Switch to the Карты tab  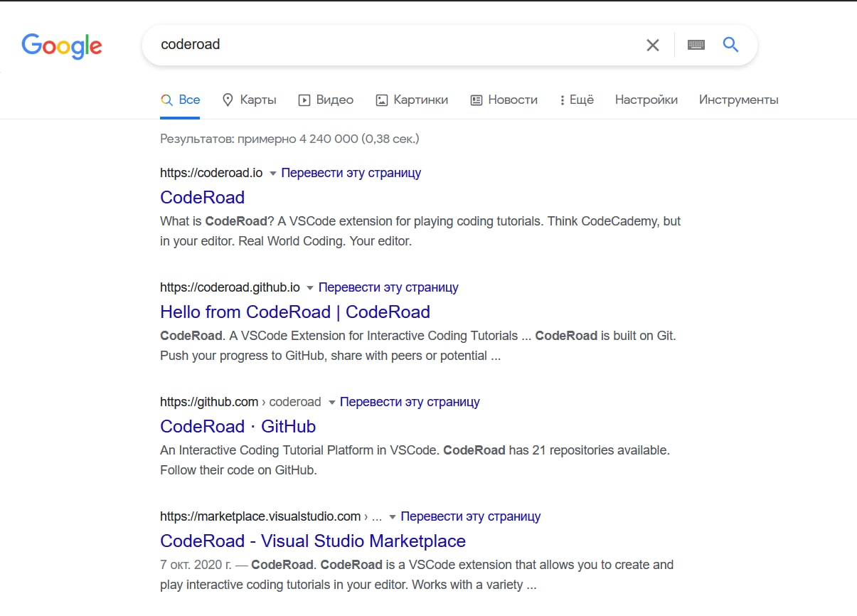click(249, 100)
